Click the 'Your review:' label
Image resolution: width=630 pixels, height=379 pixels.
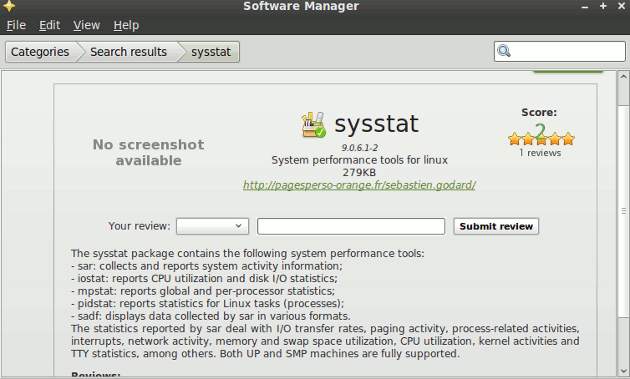coord(139,226)
